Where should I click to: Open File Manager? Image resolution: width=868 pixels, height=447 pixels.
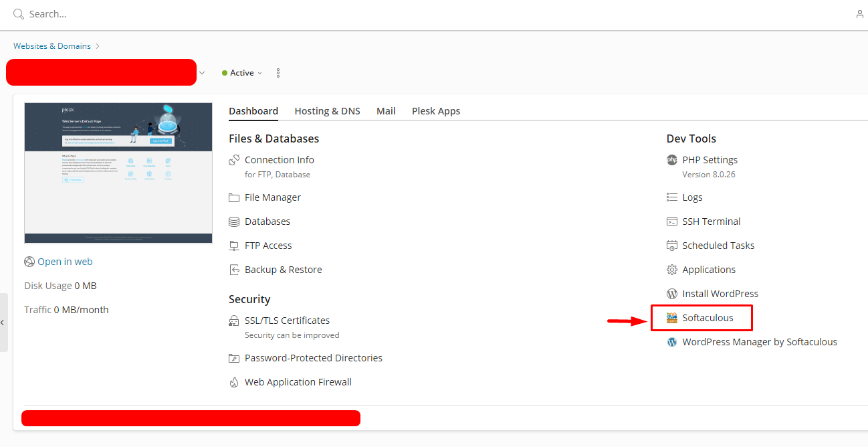click(273, 197)
